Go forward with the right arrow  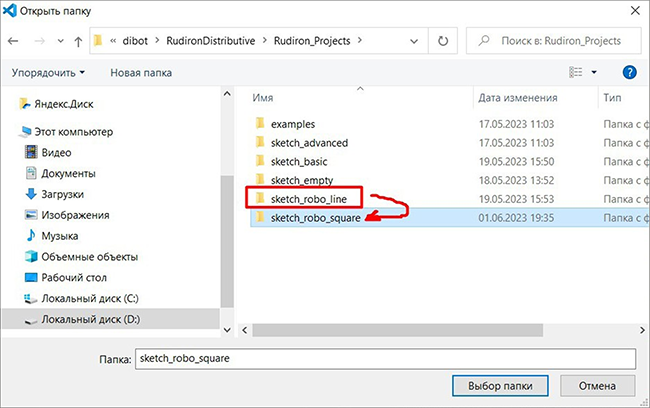39,41
